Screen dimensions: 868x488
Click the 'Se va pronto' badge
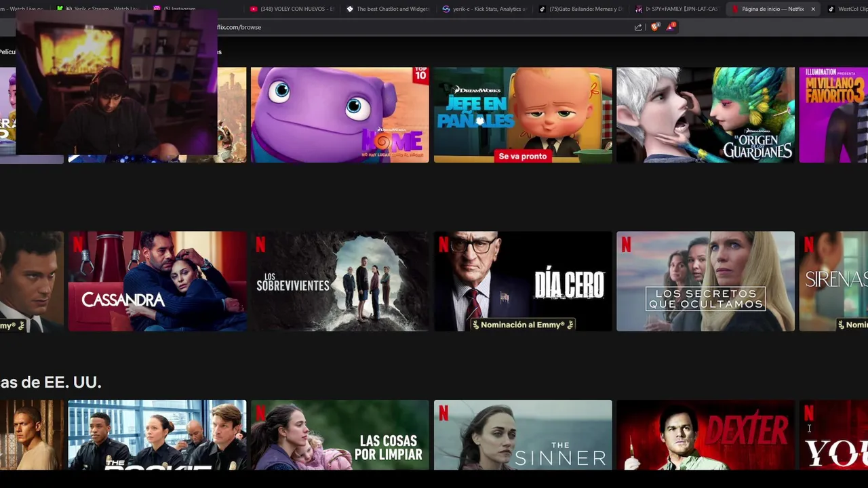tap(522, 156)
